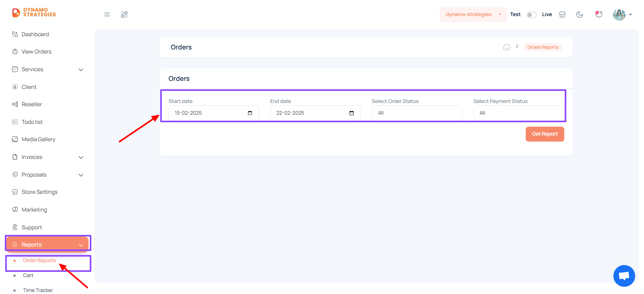Click the Live mode label
This screenshot has width=644, height=294.
pyautogui.click(x=547, y=14)
